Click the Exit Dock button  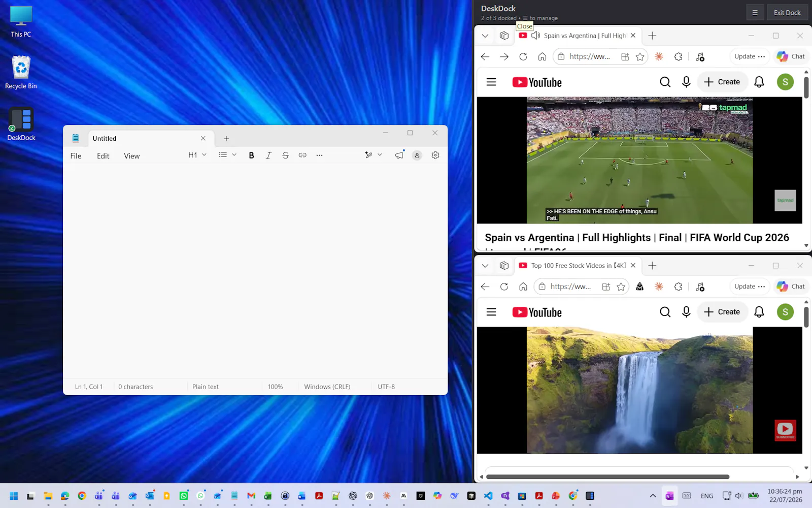tap(787, 13)
